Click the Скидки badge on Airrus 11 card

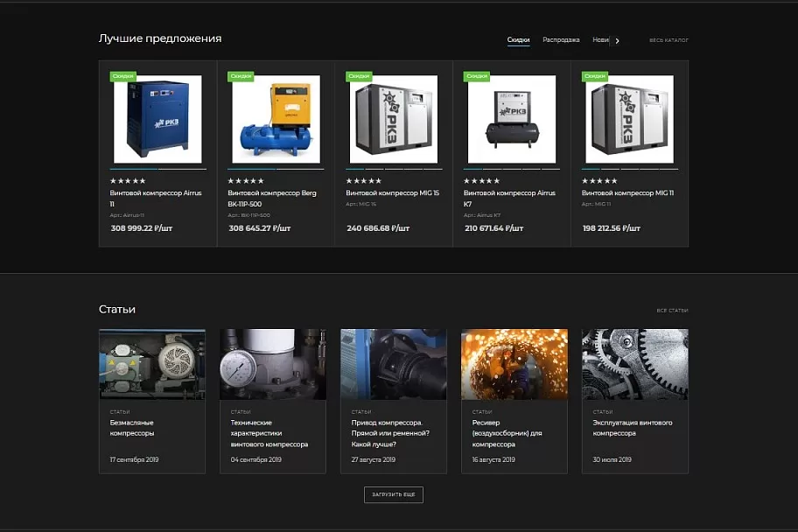point(122,76)
